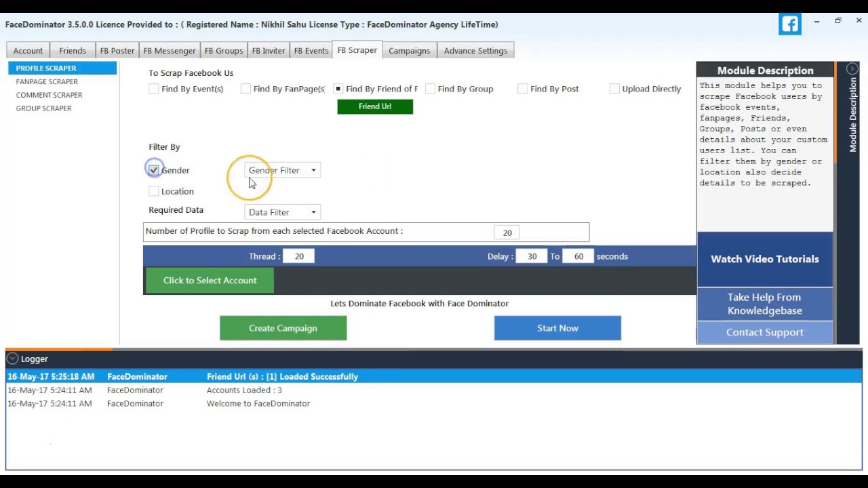868x488 pixels.
Task: Click the number of profiles to scrap field
Action: coord(507,232)
